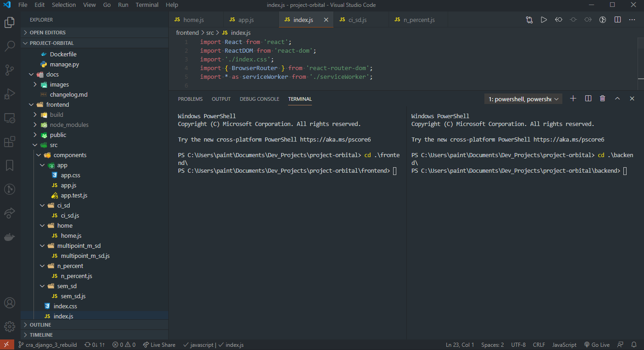Maximize the terminal panel with the chevron
This screenshot has width=644, height=350.
pyautogui.click(x=617, y=98)
